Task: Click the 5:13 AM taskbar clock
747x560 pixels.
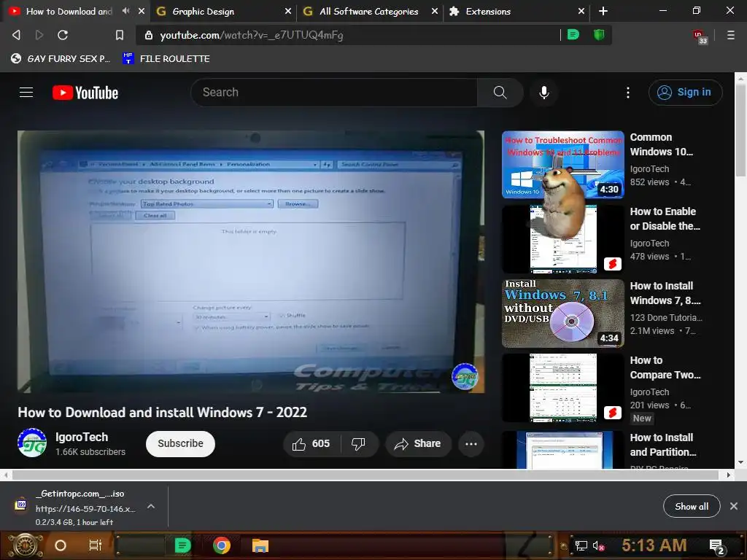Action: pyautogui.click(x=654, y=545)
